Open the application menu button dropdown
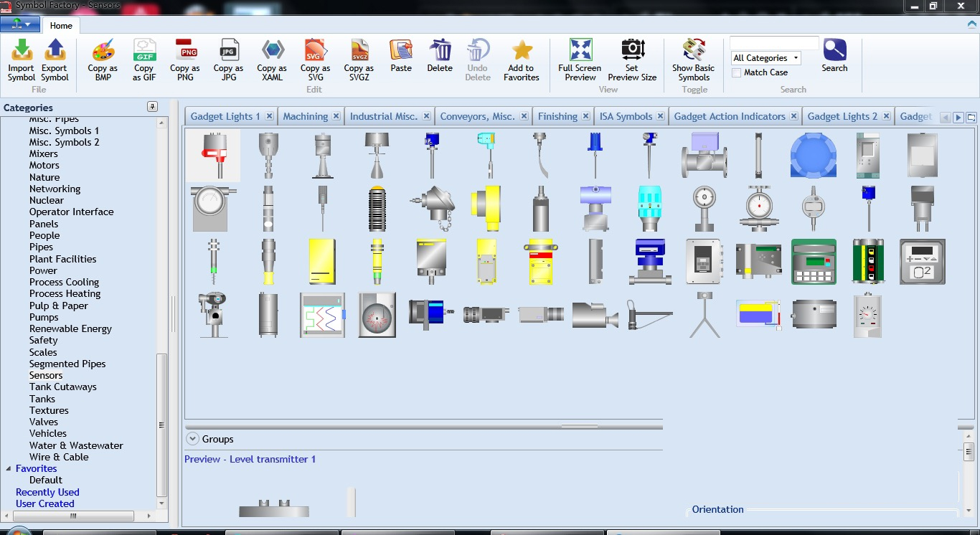This screenshot has height=535, width=980. pyautogui.click(x=20, y=24)
